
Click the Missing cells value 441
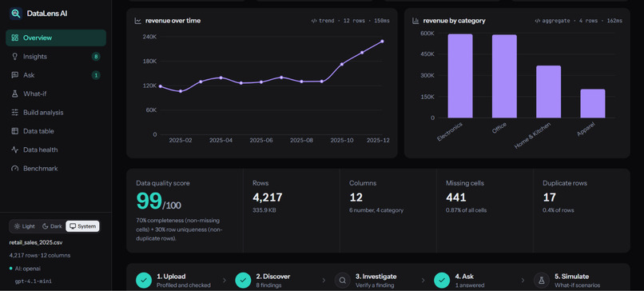click(x=456, y=197)
